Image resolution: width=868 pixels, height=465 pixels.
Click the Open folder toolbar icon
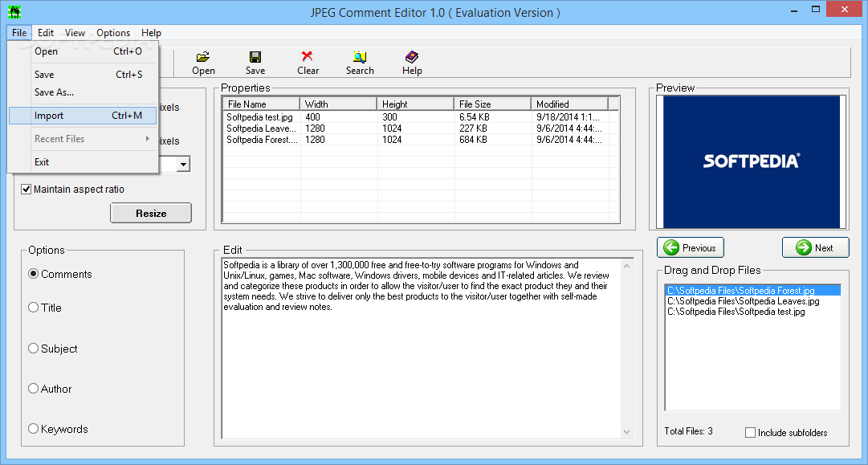tap(203, 56)
